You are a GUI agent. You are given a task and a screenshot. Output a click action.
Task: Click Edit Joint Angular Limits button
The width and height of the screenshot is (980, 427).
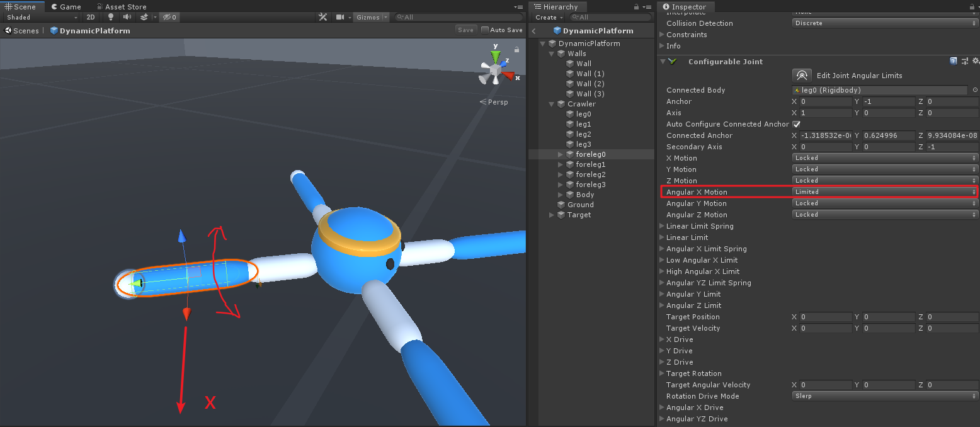pyautogui.click(x=802, y=76)
